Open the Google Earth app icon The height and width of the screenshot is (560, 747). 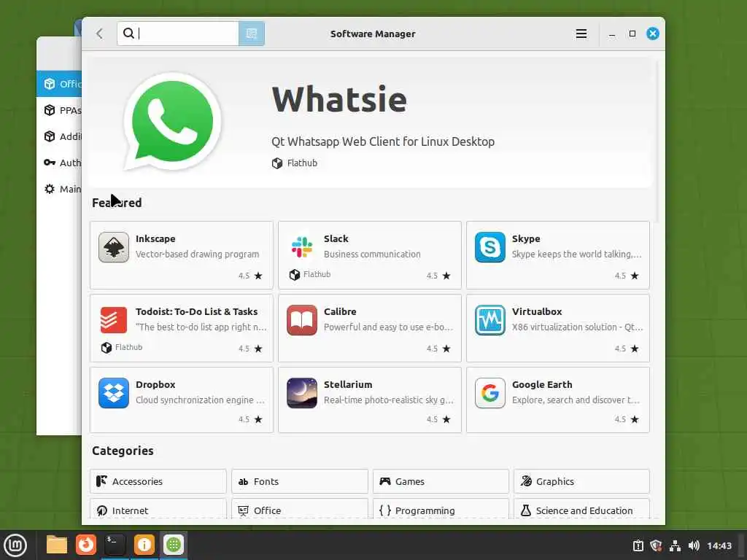[x=490, y=393]
